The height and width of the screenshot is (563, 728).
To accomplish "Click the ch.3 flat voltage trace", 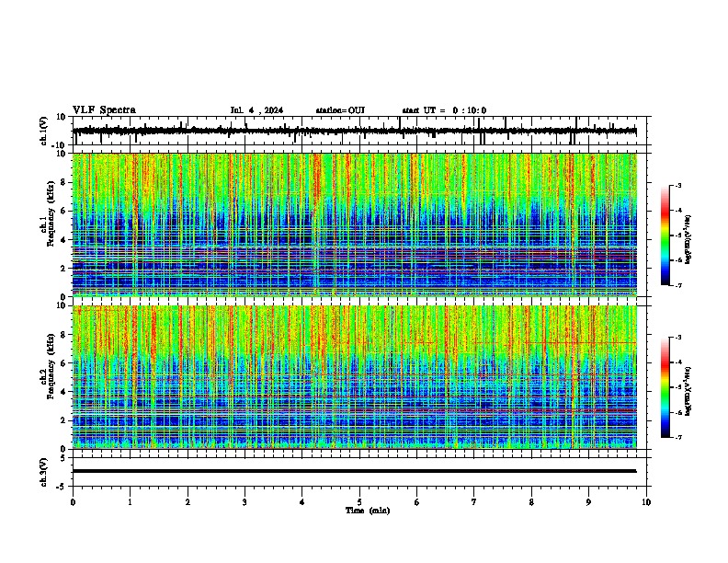I will [x=354, y=471].
